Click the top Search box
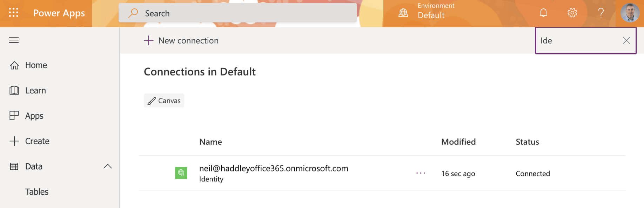The height and width of the screenshot is (208, 644). (237, 13)
